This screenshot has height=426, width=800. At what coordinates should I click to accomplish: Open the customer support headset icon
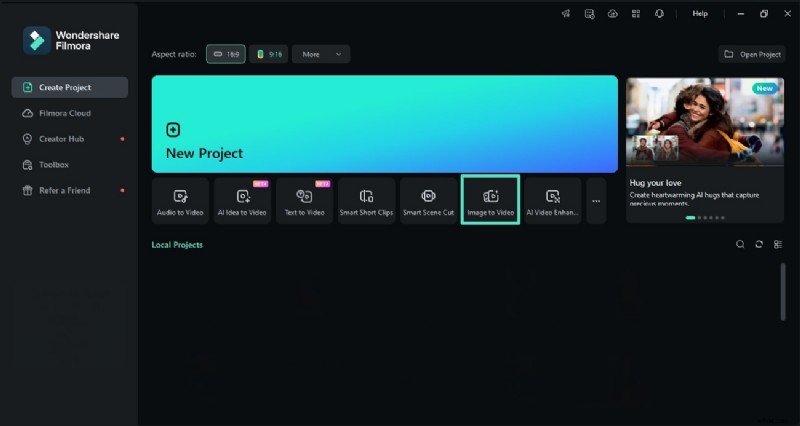click(x=659, y=14)
